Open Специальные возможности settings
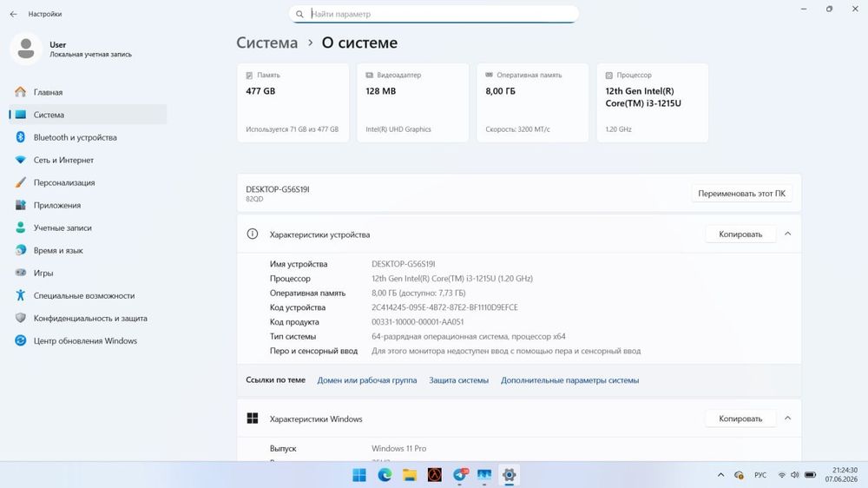 88,296
